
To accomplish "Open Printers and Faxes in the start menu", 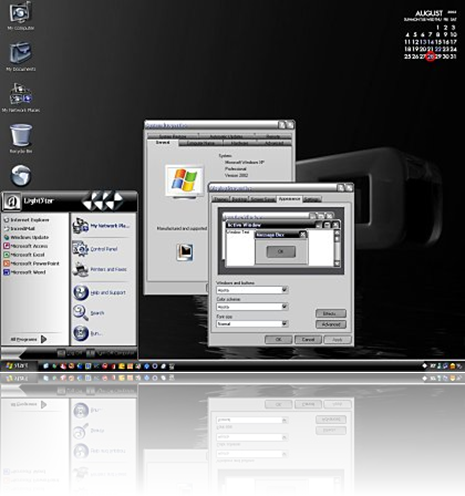I will [100, 269].
